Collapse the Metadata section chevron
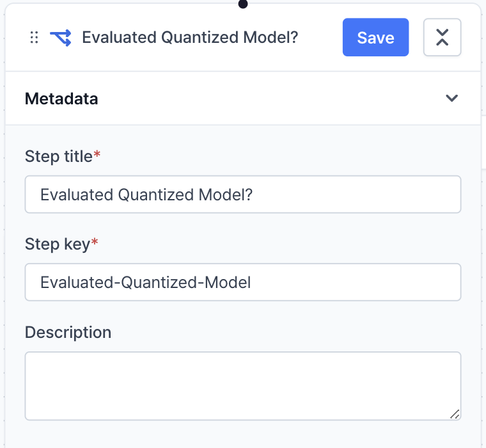Image resolution: width=486 pixels, height=448 pixels. pos(452,99)
